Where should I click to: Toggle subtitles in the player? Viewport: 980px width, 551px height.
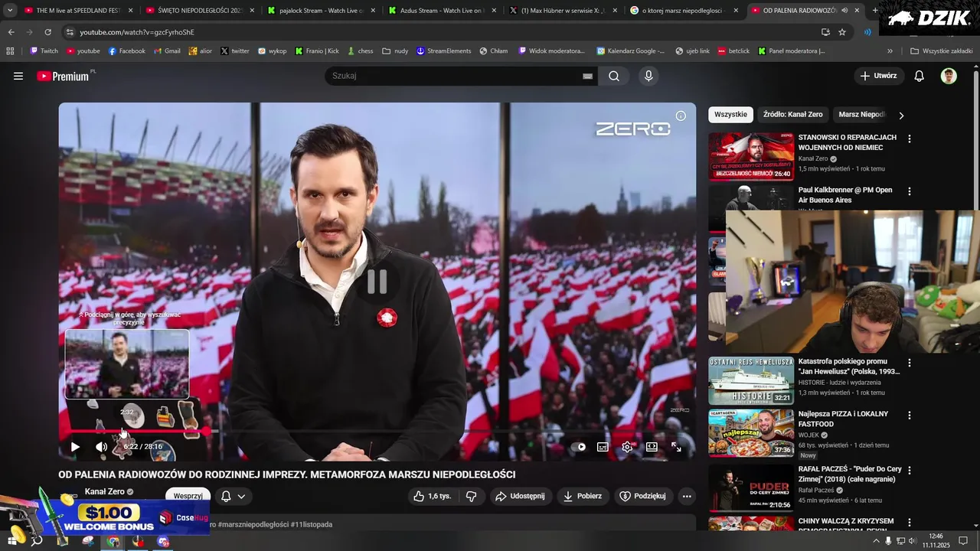603,447
